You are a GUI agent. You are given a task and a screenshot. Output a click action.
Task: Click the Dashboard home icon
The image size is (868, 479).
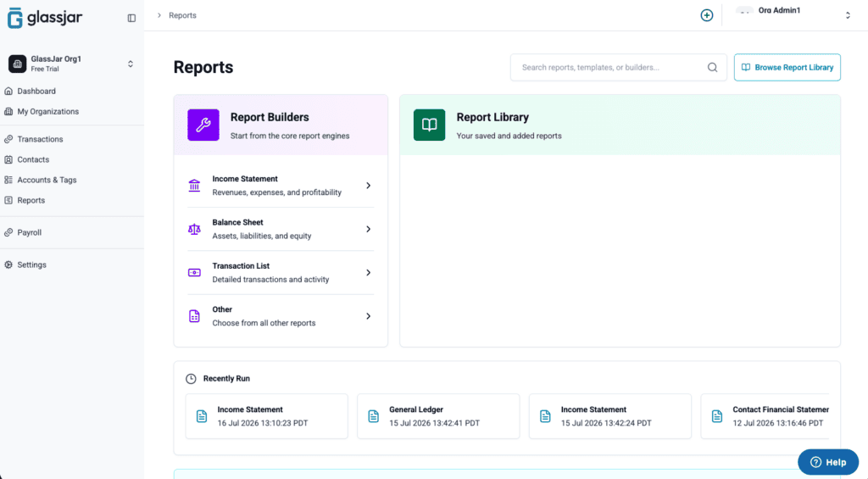8,91
